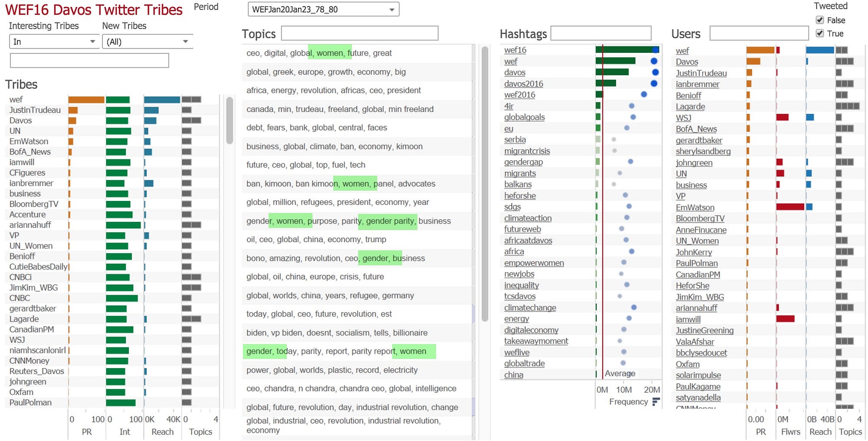868x441 pixels.
Task: Select topic 'africa, energy, revolution, africas'
Action: click(x=357, y=90)
